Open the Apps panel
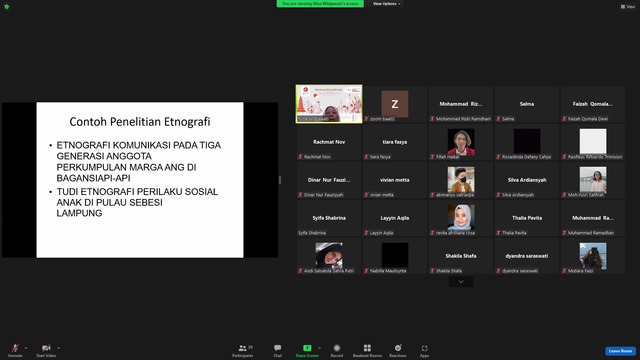The width and height of the screenshot is (640, 360). click(424, 350)
